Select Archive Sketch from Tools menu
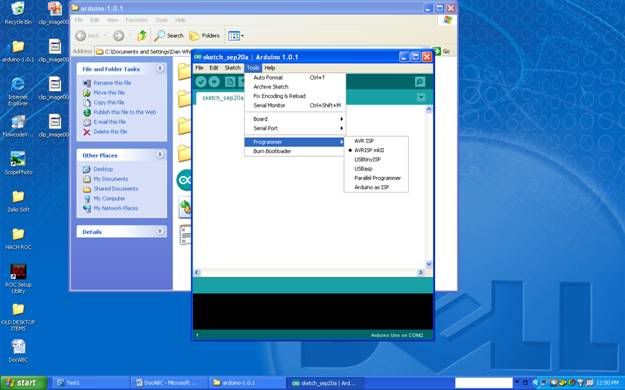The width and height of the screenshot is (625, 390). pos(295,87)
